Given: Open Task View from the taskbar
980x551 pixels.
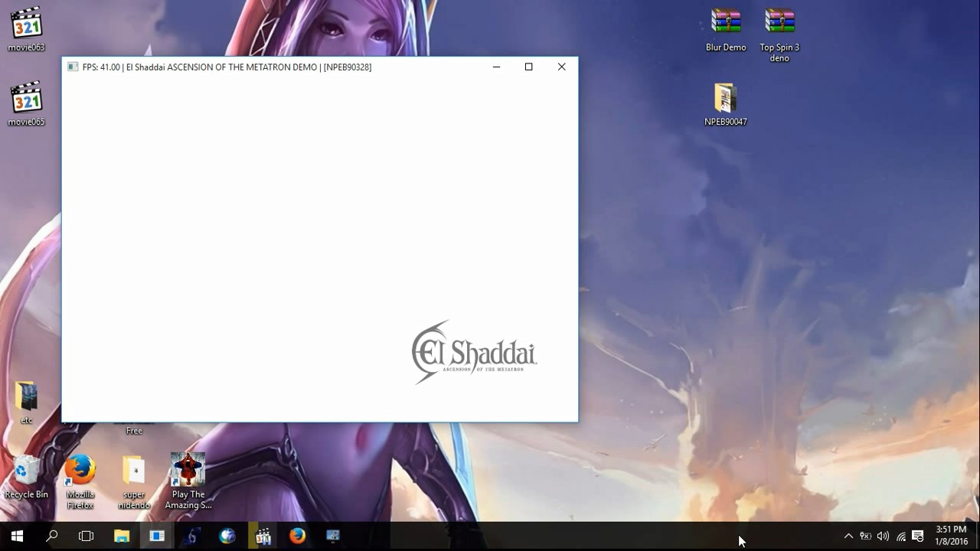Looking at the screenshot, I should pyautogui.click(x=87, y=536).
